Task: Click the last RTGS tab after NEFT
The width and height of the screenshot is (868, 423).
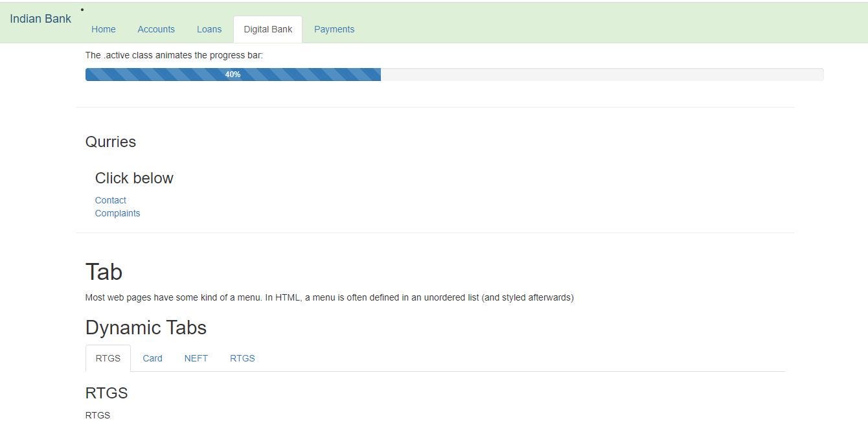Action: click(242, 358)
